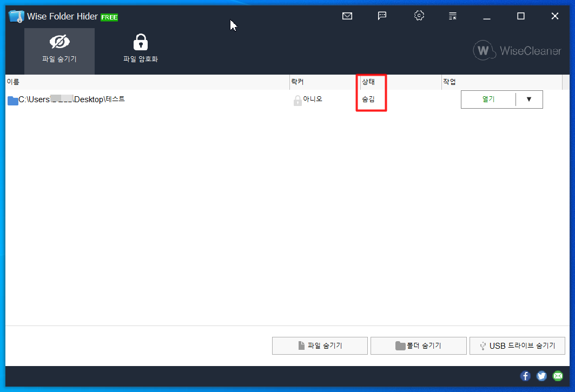Click the 작업 column header

point(501,82)
